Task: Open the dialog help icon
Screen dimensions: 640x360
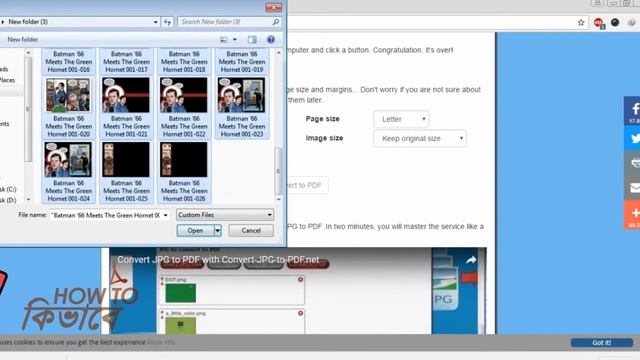Action: pos(271,40)
